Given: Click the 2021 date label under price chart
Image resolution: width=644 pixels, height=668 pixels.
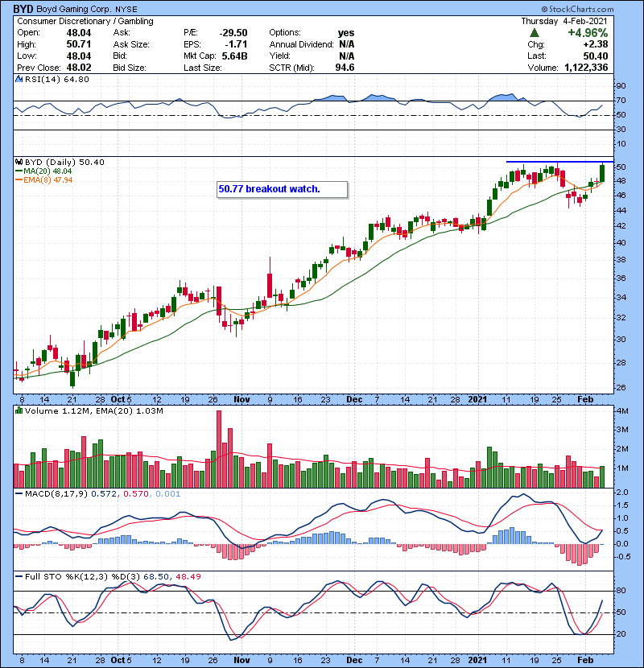Looking at the screenshot, I should [477, 400].
